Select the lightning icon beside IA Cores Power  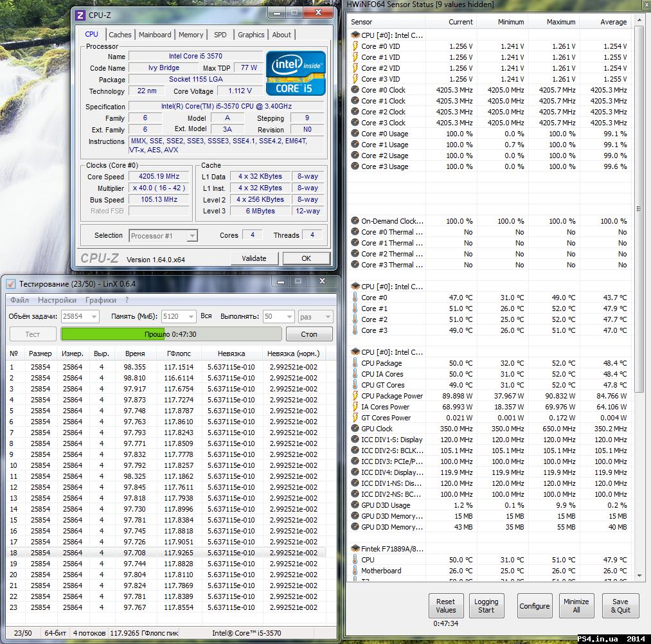click(x=355, y=407)
